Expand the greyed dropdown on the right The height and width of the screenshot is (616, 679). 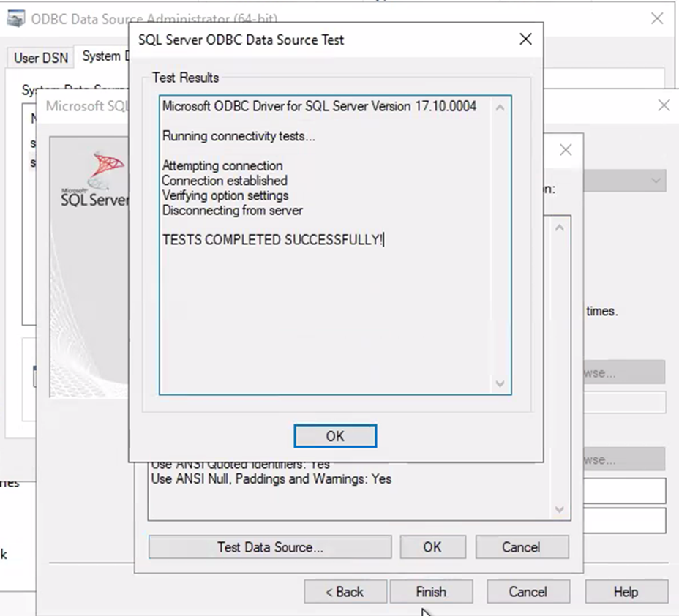point(655,180)
